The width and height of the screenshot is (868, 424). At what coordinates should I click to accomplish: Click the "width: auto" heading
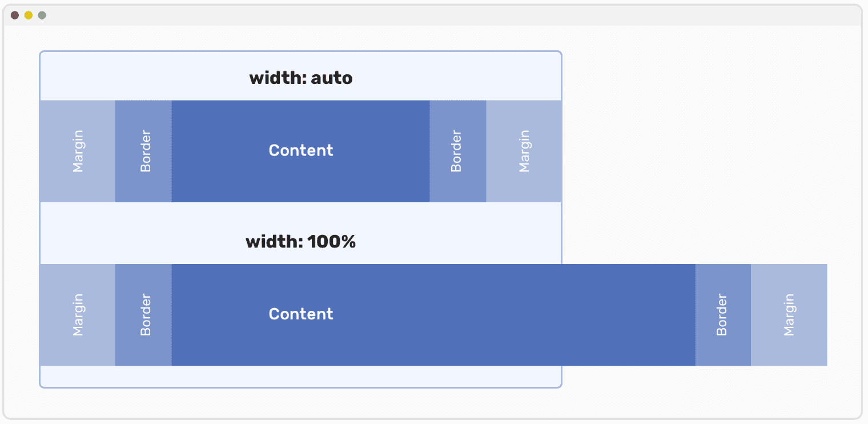(x=301, y=78)
